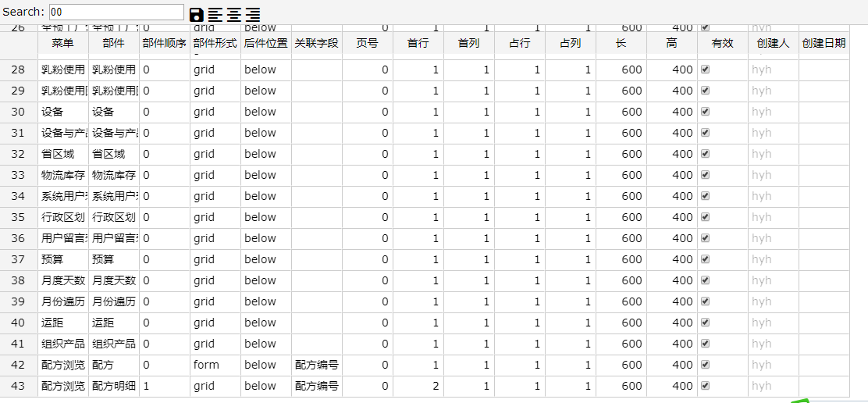Click 配方编号 cell in row 43
Image resolution: width=868 pixels, height=403 pixels.
click(x=317, y=386)
